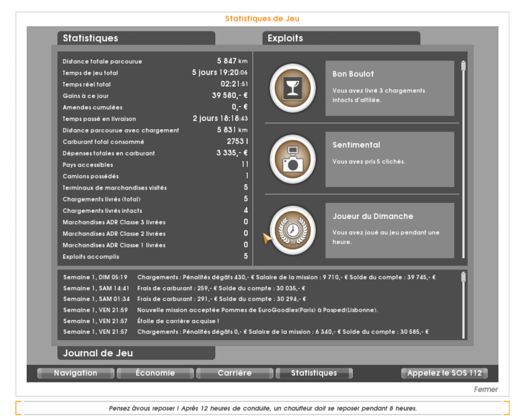
Task: Click the Statistiques de Jeu title
Action: coord(262,19)
